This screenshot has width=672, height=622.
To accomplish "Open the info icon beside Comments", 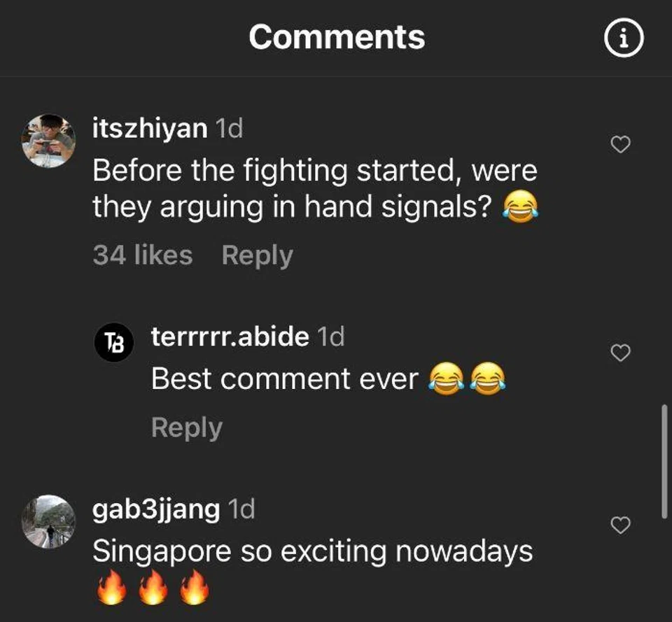I will click(x=622, y=41).
